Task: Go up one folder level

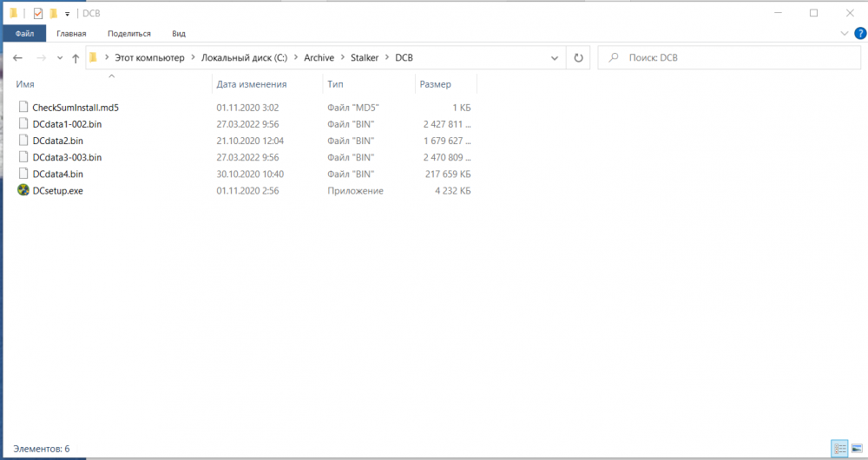Action: (76, 58)
